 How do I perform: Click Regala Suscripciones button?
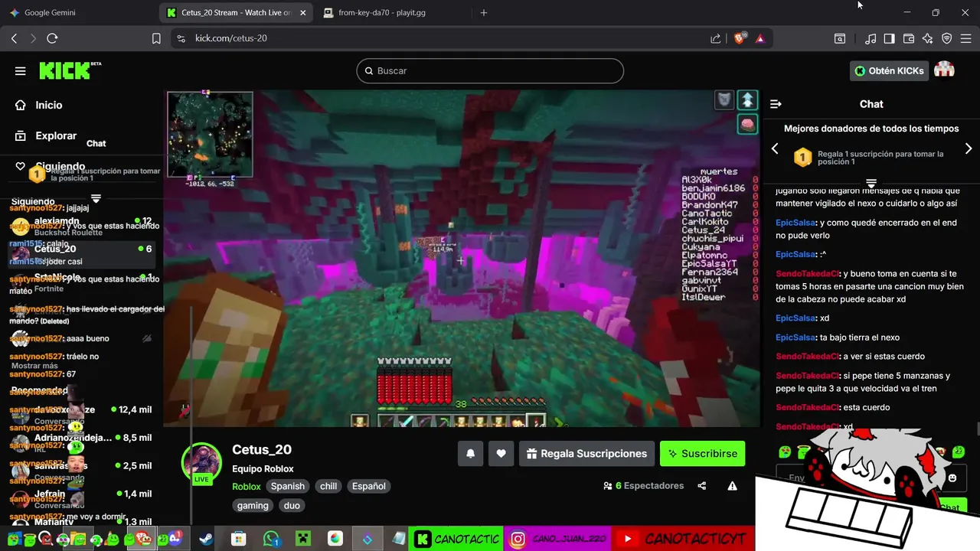[x=586, y=453]
